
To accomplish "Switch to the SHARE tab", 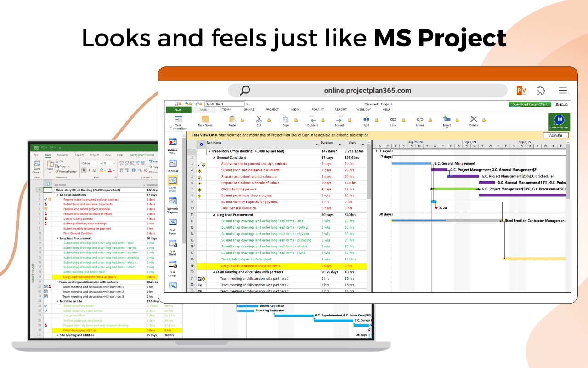I will click(249, 109).
